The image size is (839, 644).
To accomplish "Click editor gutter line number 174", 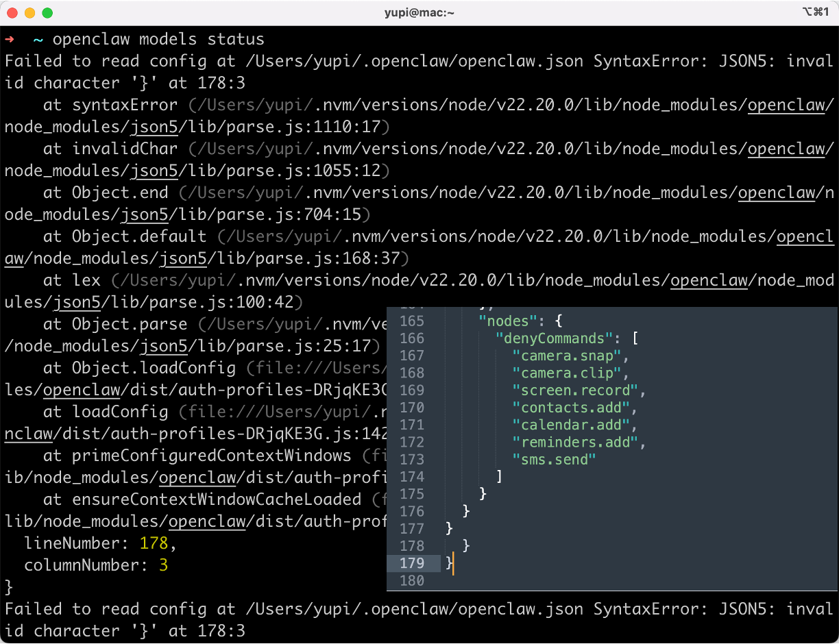I will pyautogui.click(x=411, y=477).
